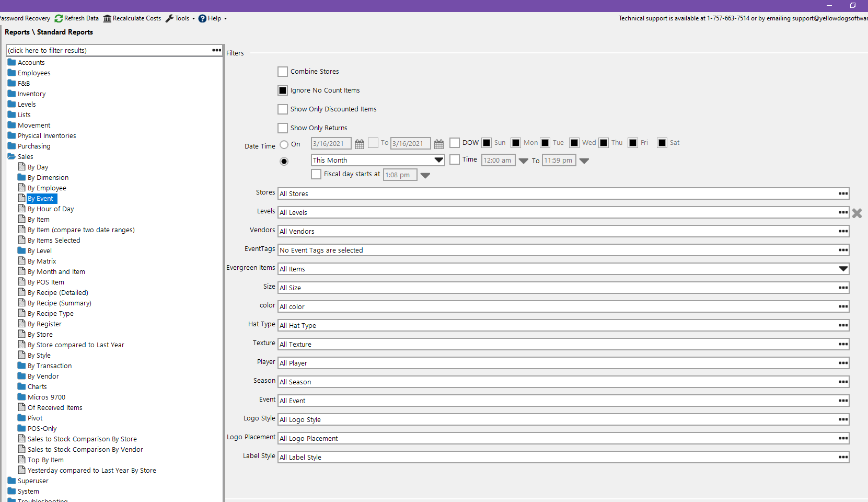Select the date range preset radio button

pyautogui.click(x=284, y=161)
